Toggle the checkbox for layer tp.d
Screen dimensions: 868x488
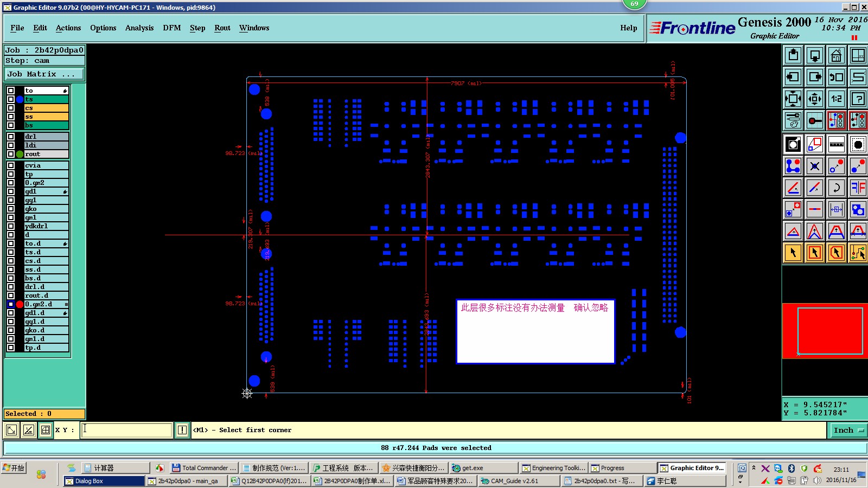click(x=11, y=348)
